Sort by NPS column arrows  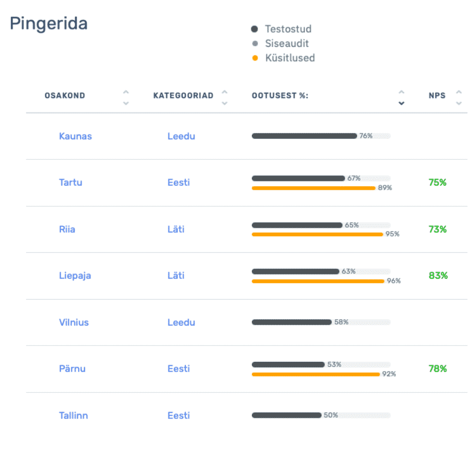coord(459,98)
